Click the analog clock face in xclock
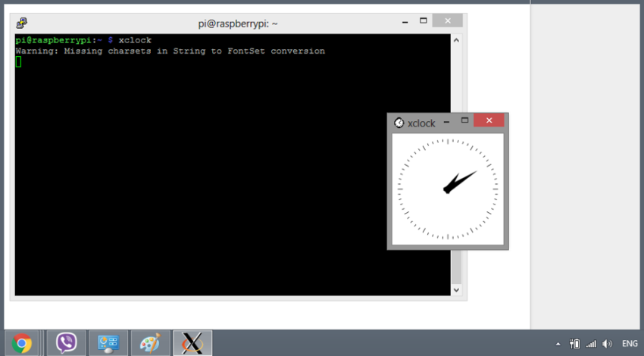The width and height of the screenshot is (644, 356). [448, 189]
